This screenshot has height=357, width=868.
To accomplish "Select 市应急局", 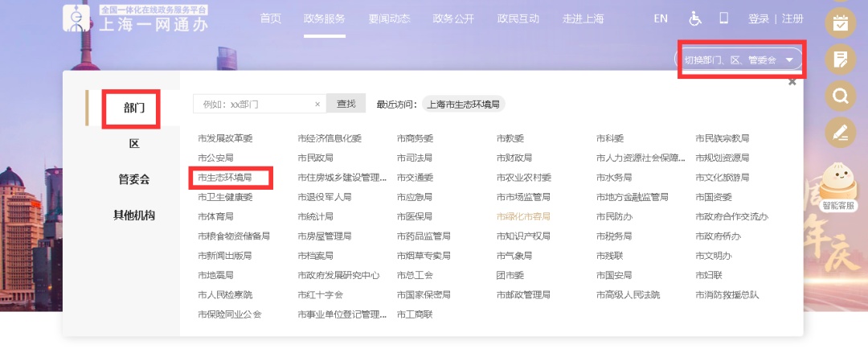I will click(415, 197).
